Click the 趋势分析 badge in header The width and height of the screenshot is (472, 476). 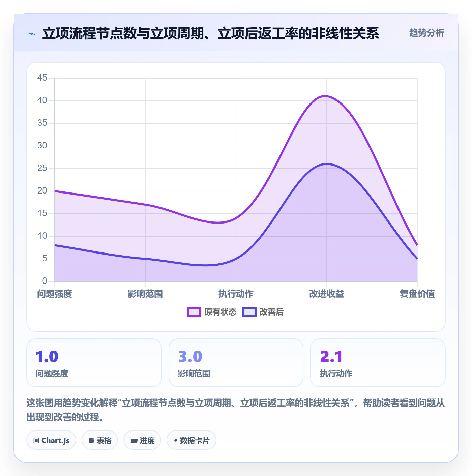tap(426, 33)
